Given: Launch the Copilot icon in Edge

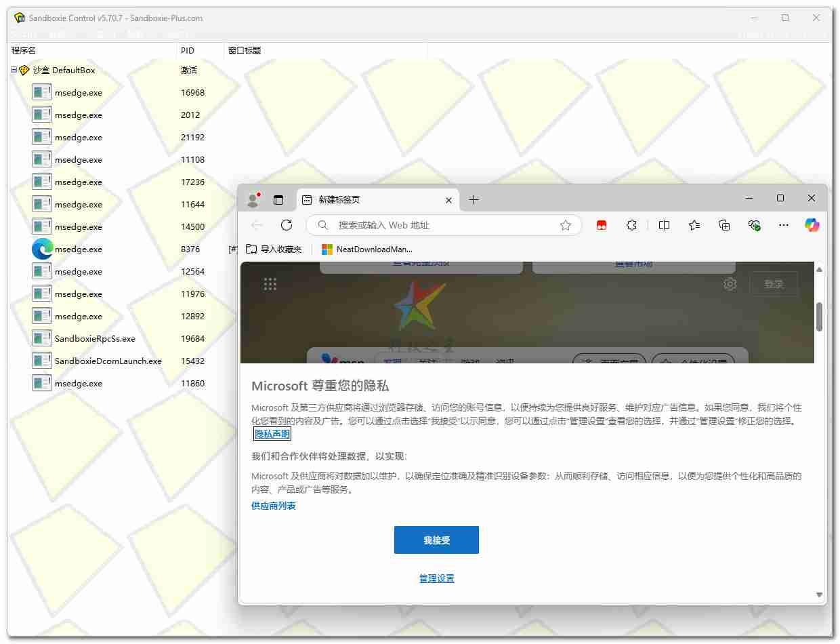Looking at the screenshot, I should [x=812, y=225].
